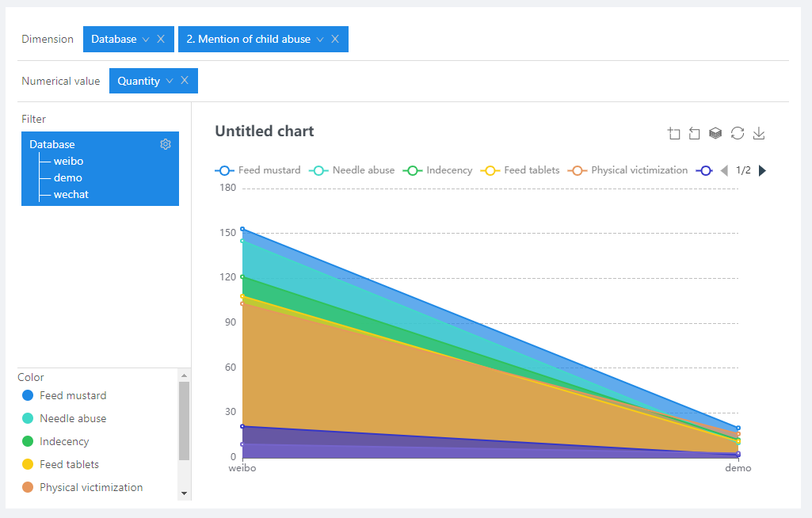Expand Mention of child abuse dropdown
The image size is (812, 518).
[x=320, y=40]
